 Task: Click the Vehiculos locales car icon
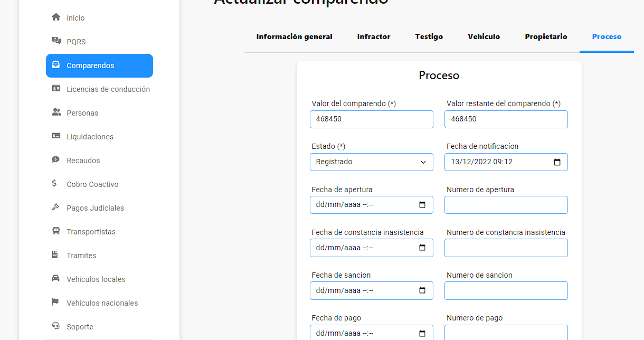pyautogui.click(x=55, y=279)
